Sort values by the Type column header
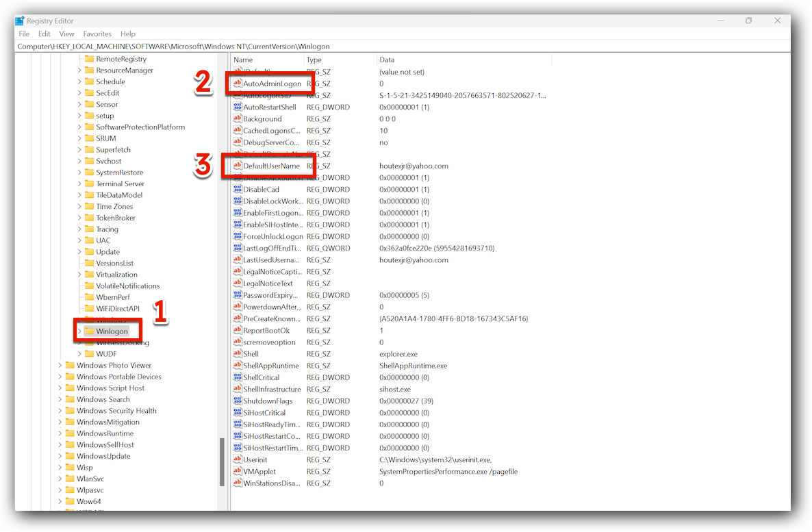 tap(340, 60)
